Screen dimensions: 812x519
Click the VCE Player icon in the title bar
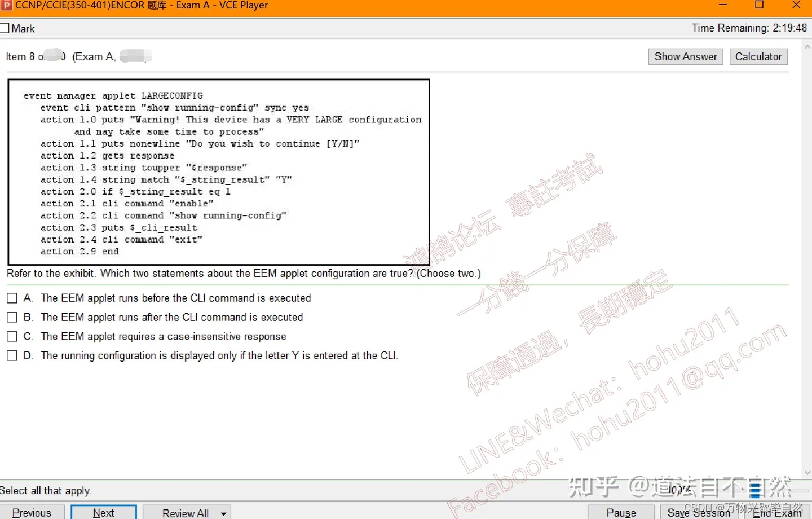pyautogui.click(x=7, y=6)
